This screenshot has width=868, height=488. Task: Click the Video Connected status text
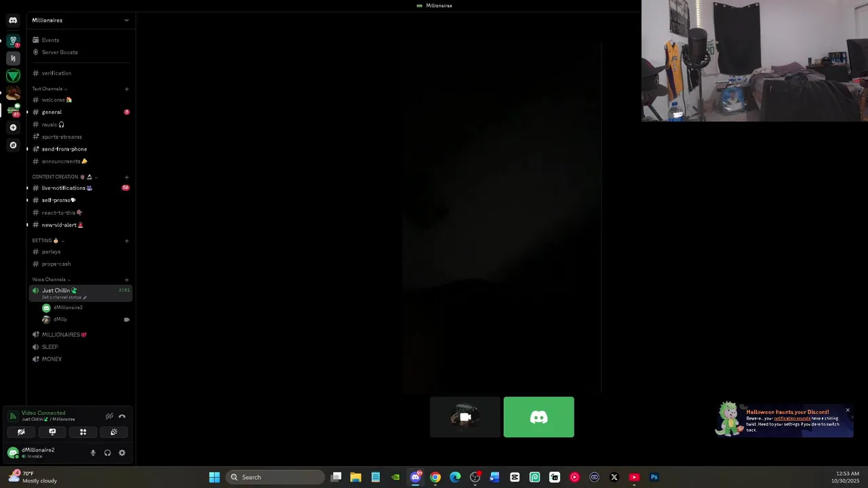coord(43,413)
